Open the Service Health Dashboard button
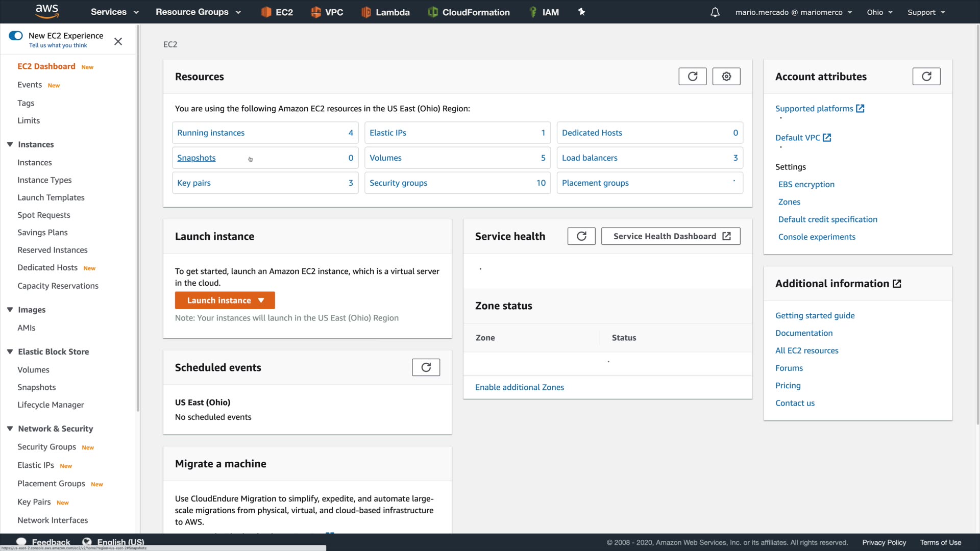The image size is (980, 551). point(670,236)
